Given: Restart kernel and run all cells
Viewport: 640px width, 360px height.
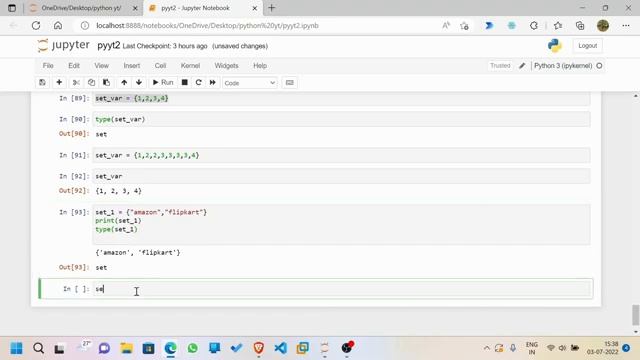Looking at the screenshot, I should pos(213,82).
